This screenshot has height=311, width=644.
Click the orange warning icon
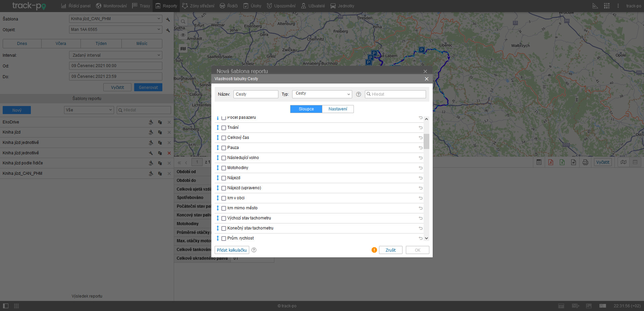click(374, 250)
